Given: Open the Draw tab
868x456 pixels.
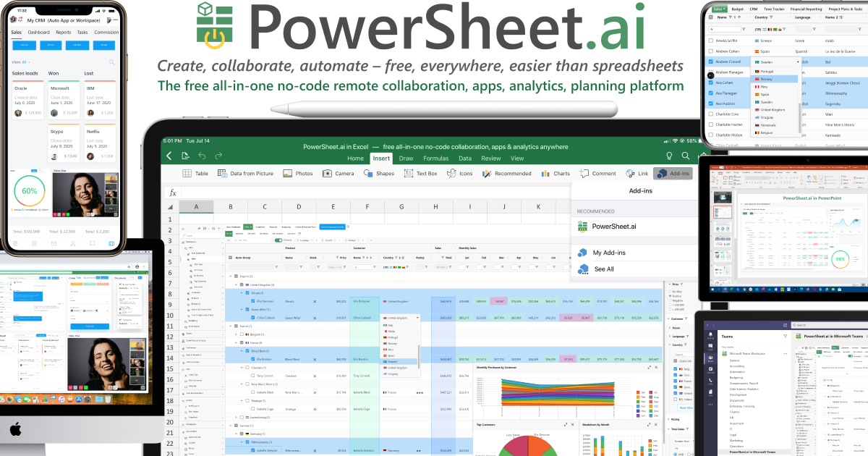Looking at the screenshot, I should pyautogui.click(x=407, y=158).
